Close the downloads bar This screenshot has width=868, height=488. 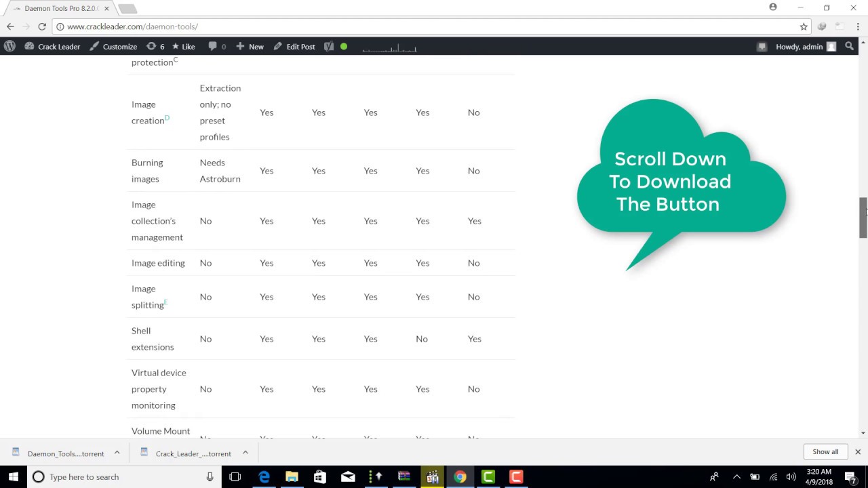pos(857,452)
